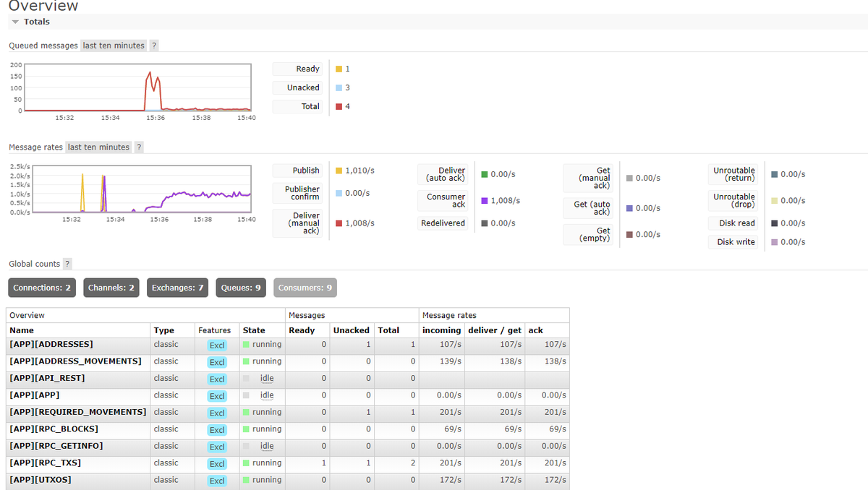868x490 pixels.
Task: Click the Excl feature badge for [APP][ADDRESSES]
Action: [217, 345]
